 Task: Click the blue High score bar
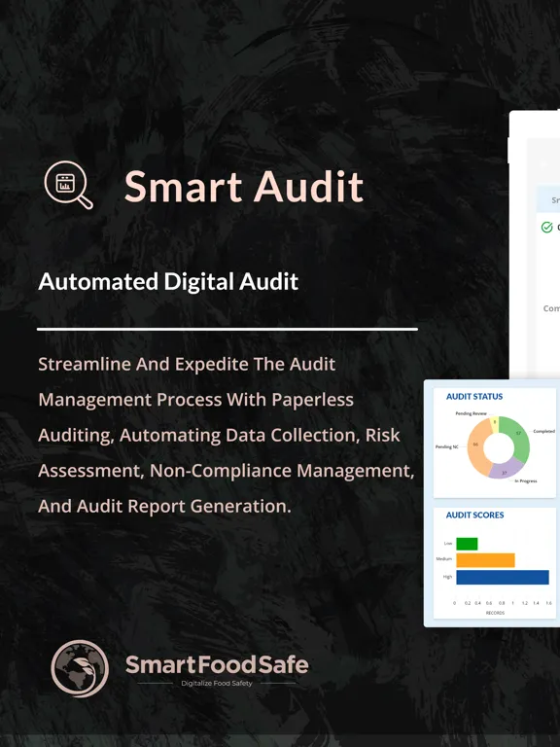pos(503,577)
